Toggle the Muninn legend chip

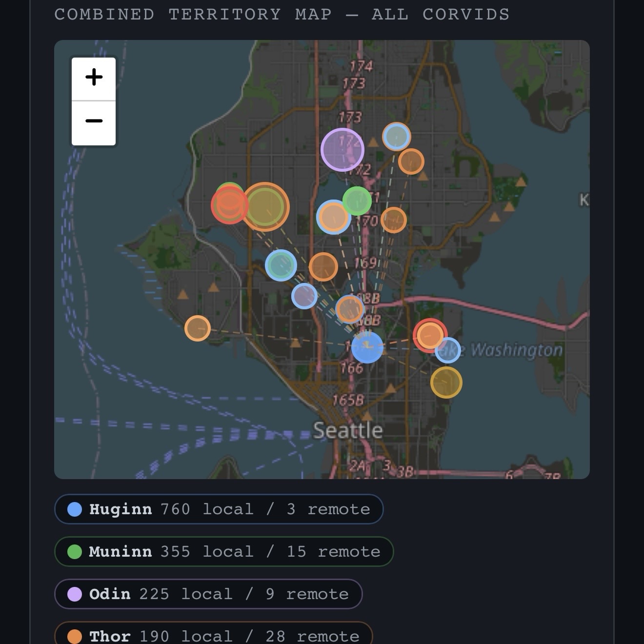point(224,551)
